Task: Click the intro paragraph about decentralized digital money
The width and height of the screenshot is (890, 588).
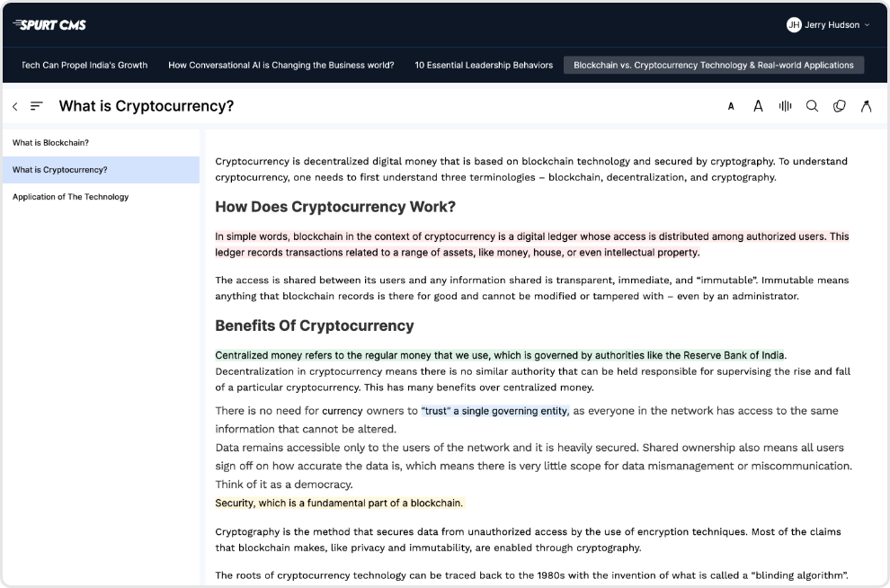Action: pos(531,169)
